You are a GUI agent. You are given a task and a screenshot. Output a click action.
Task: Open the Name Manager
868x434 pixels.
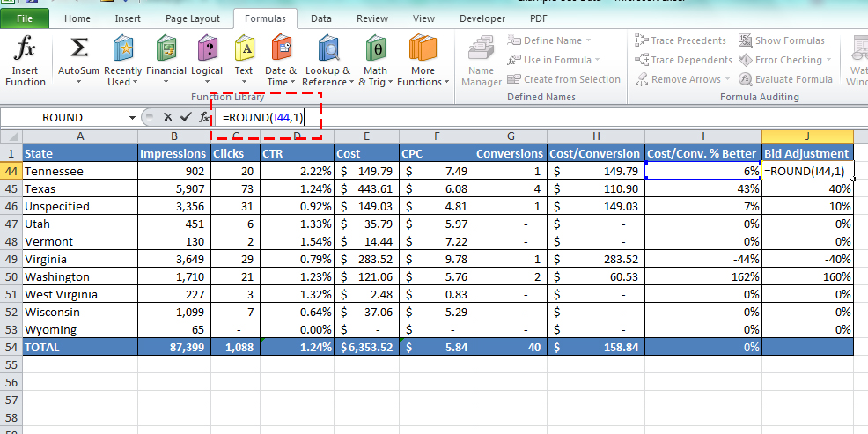(x=481, y=61)
